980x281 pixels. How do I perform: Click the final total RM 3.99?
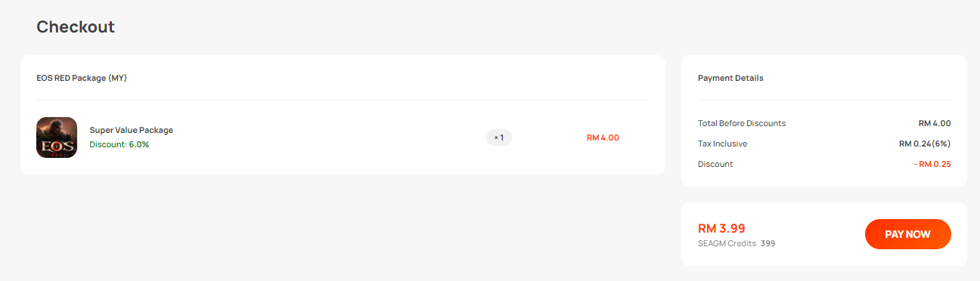[x=721, y=228]
